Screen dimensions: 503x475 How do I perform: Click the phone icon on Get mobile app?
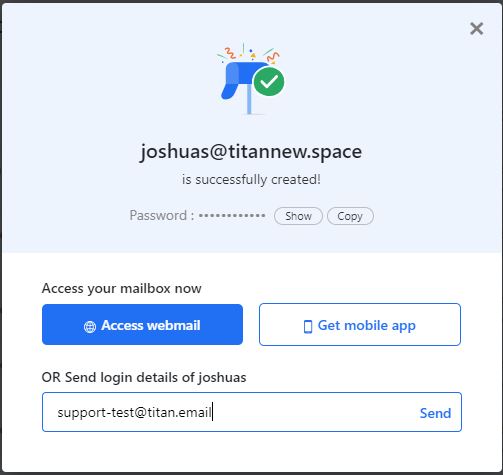click(308, 326)
